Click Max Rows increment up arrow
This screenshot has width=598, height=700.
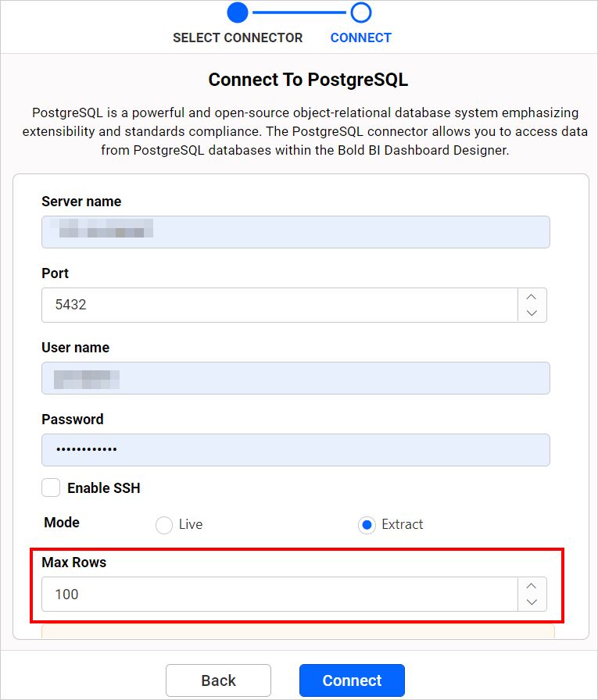[x=532, y=586]
